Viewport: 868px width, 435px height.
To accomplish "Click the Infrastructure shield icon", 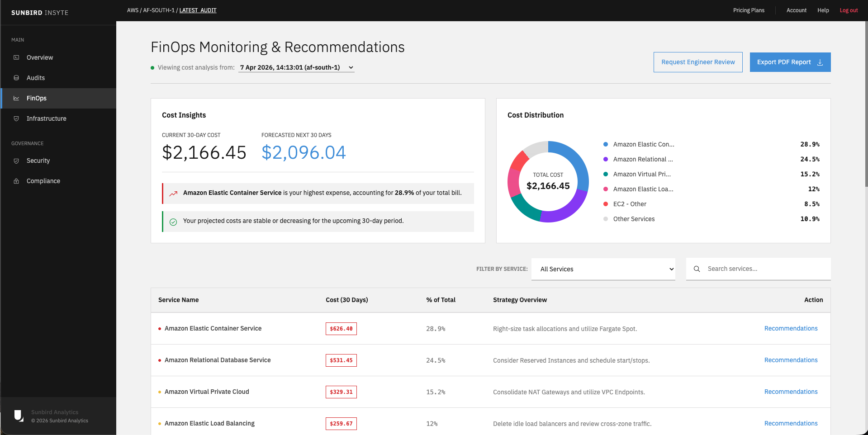I will (16, 118).
